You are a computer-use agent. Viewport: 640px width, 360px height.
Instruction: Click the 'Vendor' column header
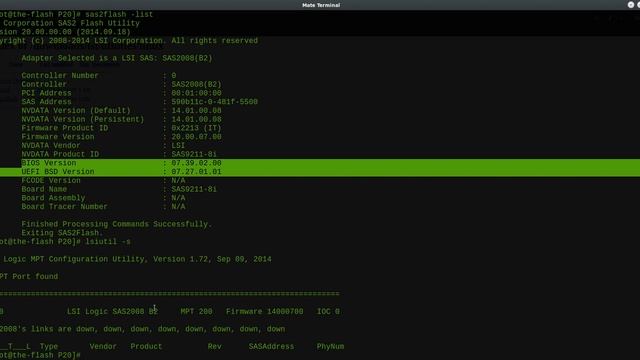(103, 347)
